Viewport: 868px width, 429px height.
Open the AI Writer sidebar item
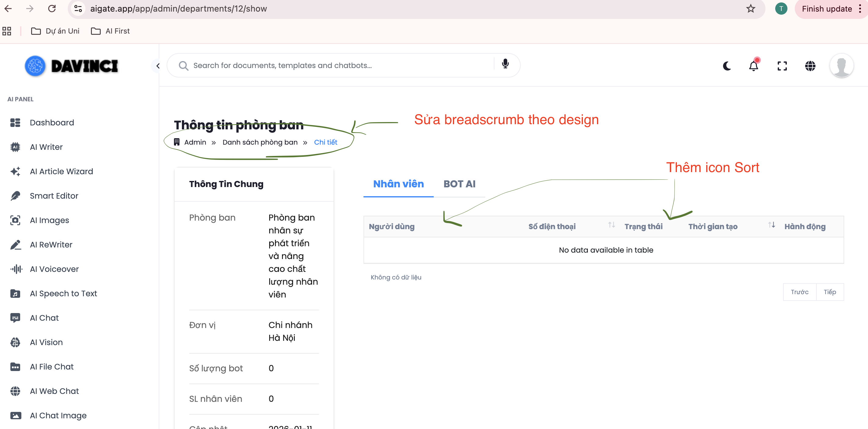click(46, 147)
